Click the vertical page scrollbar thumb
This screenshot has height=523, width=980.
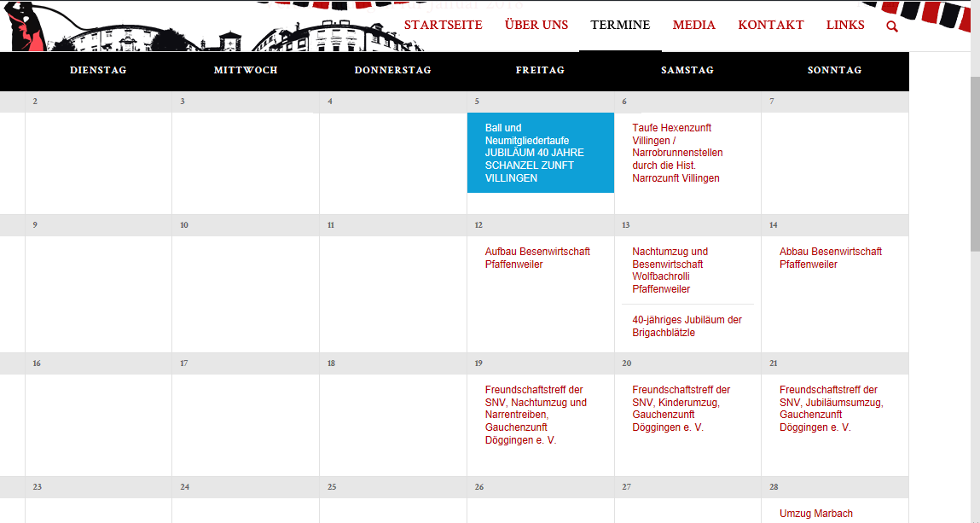pos(975,166)
